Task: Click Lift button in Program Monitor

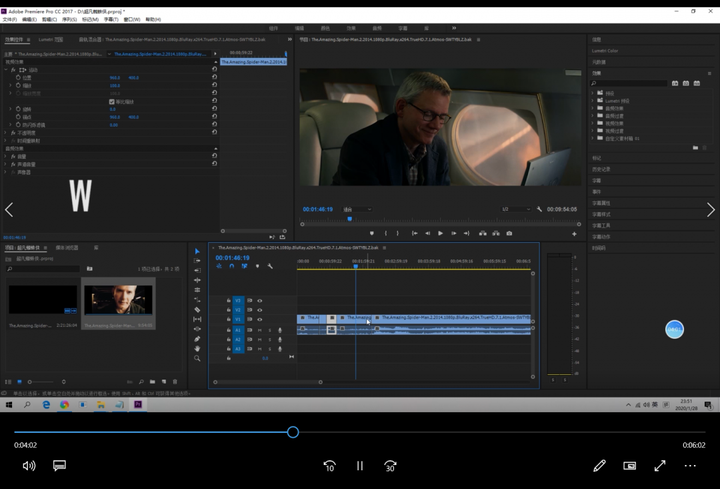Action: click(x=483, y=233)
